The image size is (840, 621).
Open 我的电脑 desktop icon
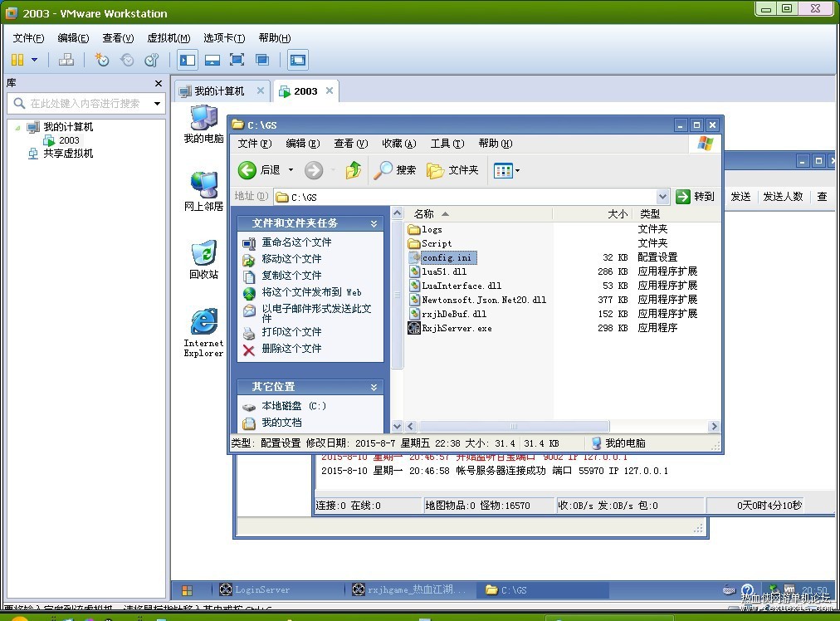(x=203, y=125)
